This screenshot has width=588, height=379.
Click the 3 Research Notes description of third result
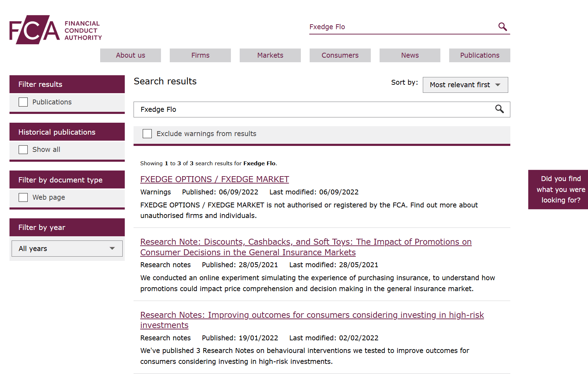305,356
